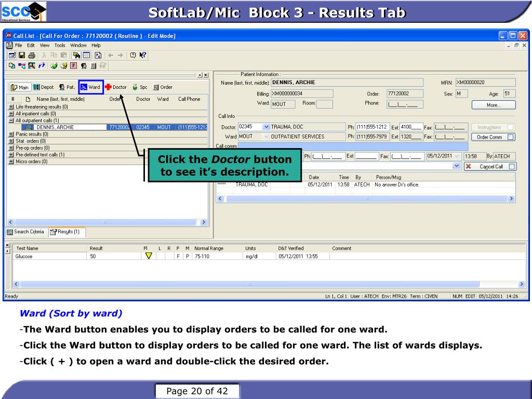Click the Paste clipboard icon

63,55
